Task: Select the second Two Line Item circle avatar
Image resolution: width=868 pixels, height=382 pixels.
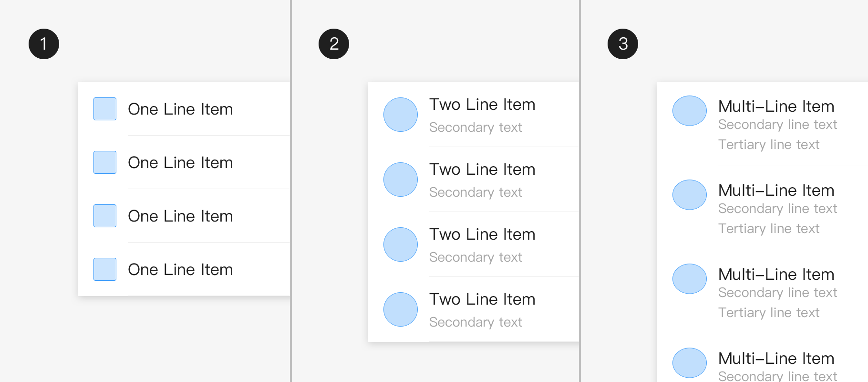Action: [x=401, y=180]
